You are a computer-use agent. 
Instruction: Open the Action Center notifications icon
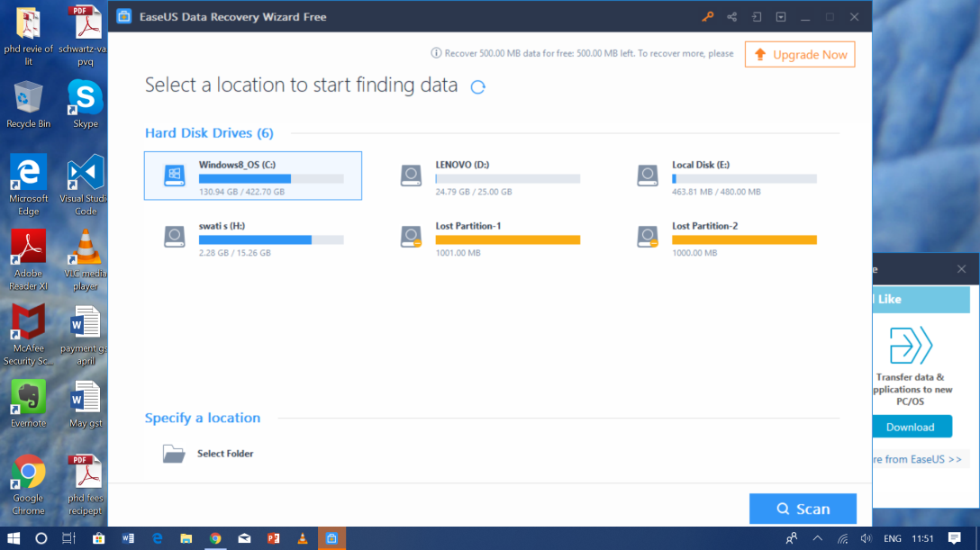coord(955,538)
